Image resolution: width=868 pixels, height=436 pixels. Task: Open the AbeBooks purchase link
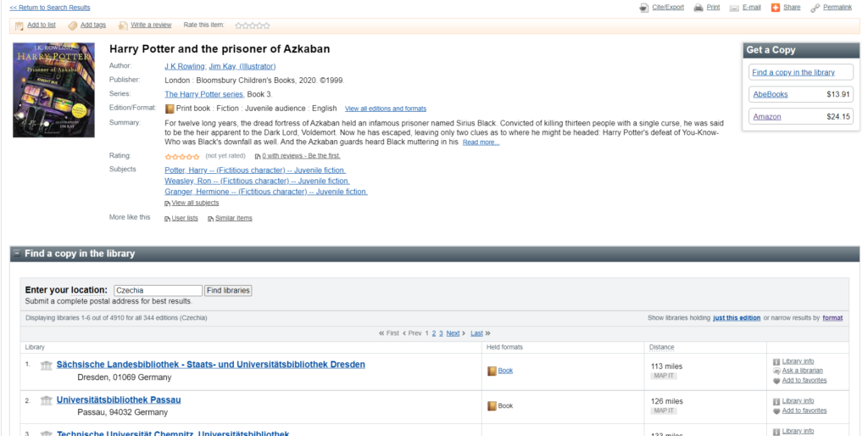click(770, 94)
